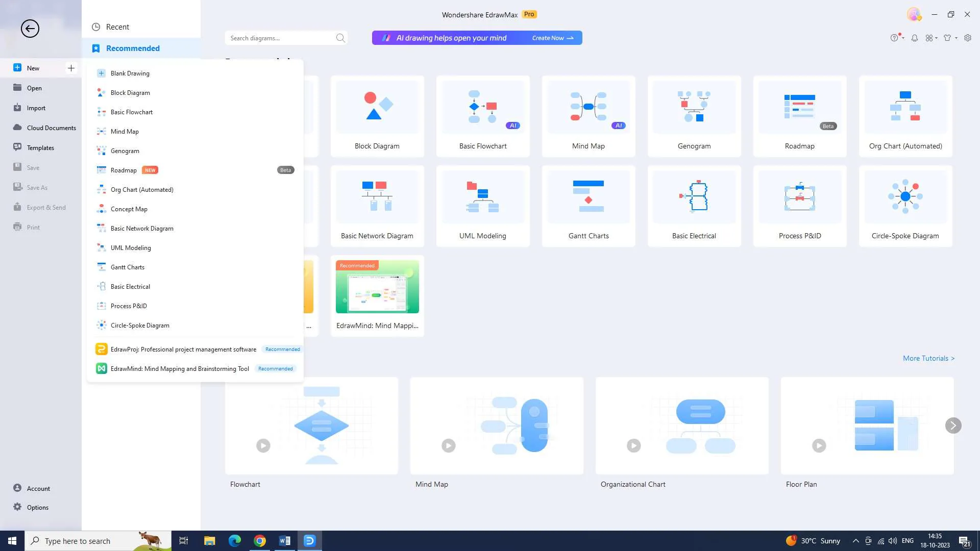980x551 pixels.
Task: Click the Search diagrams input field
Action: [283, 38]
